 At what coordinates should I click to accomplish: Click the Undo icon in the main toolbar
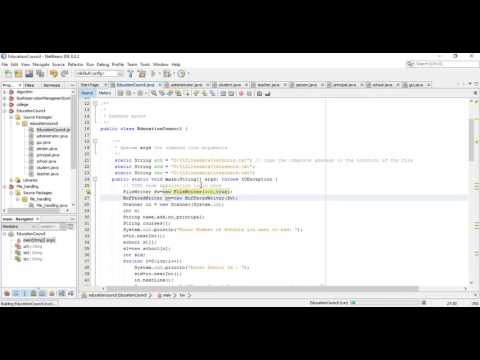54,74
